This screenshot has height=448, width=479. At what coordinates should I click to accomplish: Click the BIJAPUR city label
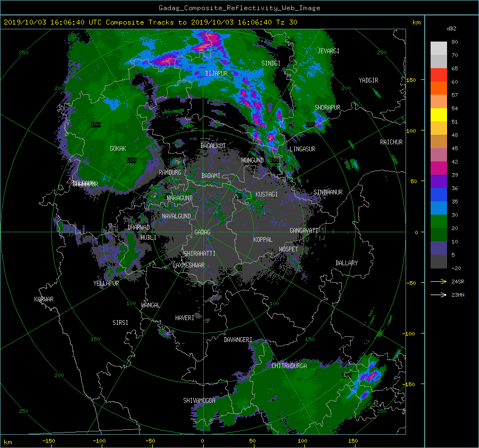216,74
